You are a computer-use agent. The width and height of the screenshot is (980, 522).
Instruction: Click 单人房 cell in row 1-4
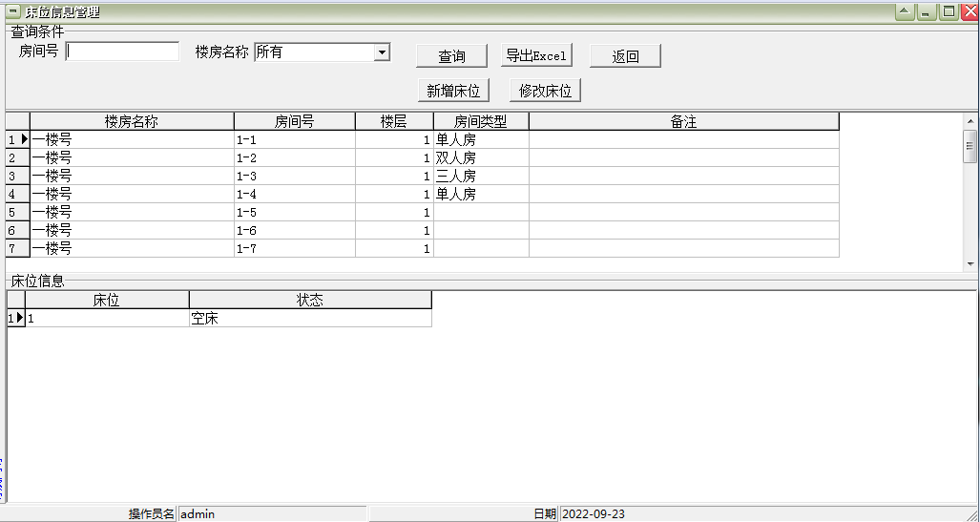click(x=481, y=195)
